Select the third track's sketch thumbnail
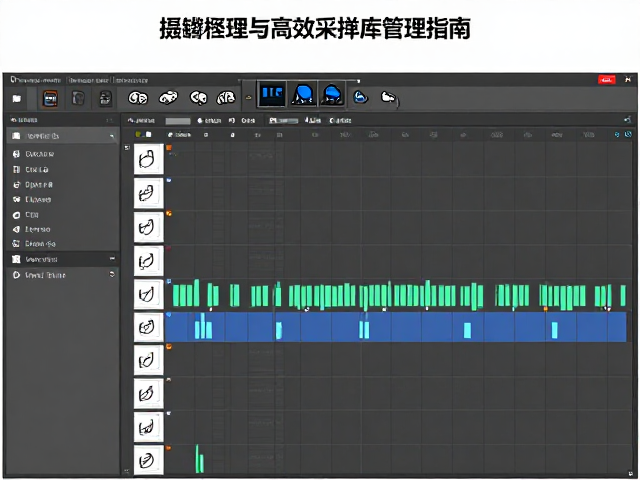This screenshot has width=640, height=480. pyautogui.click(x=149, y=227)
